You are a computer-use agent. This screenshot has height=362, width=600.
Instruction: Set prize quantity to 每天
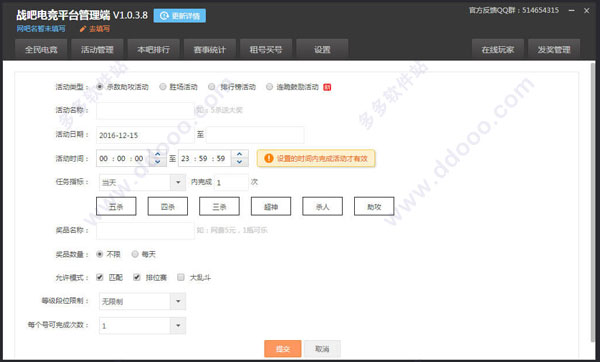pyautogui.click(x=135, y=254)
